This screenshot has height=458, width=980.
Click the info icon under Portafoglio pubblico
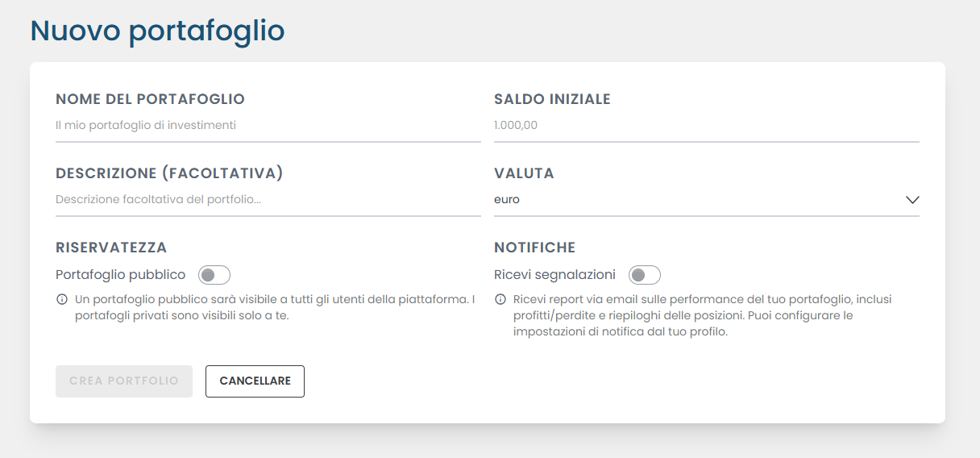tap(62, 300)
